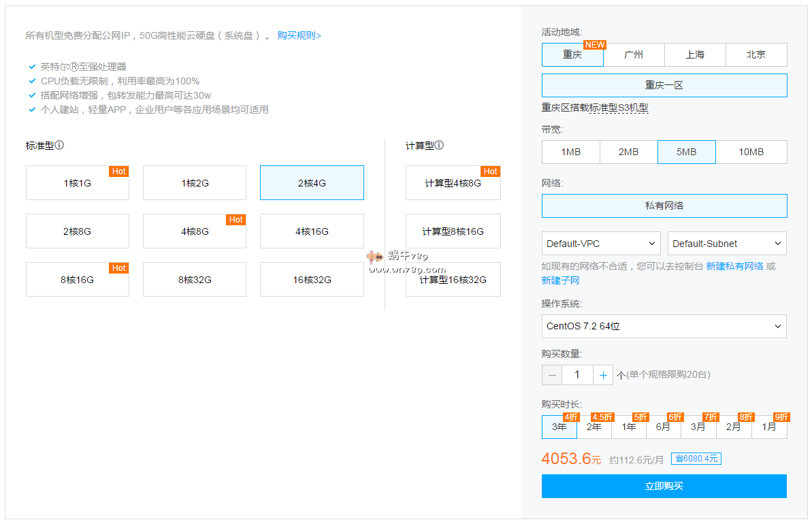Screen dimensions: 812x524
Task: Choose the 4核8G standard configuration
Action: pos(194,231)
